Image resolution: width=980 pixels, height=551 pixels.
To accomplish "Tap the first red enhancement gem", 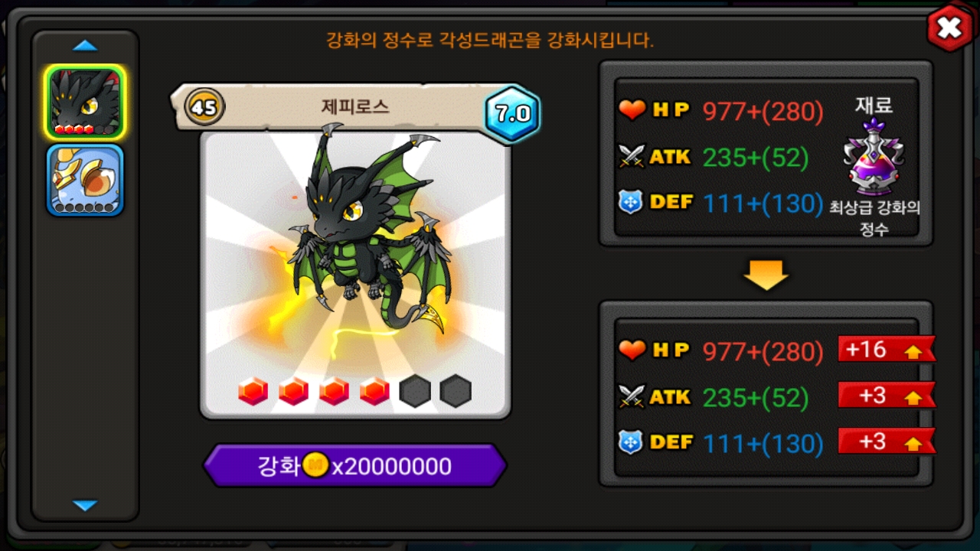I will tap(253, 391).
